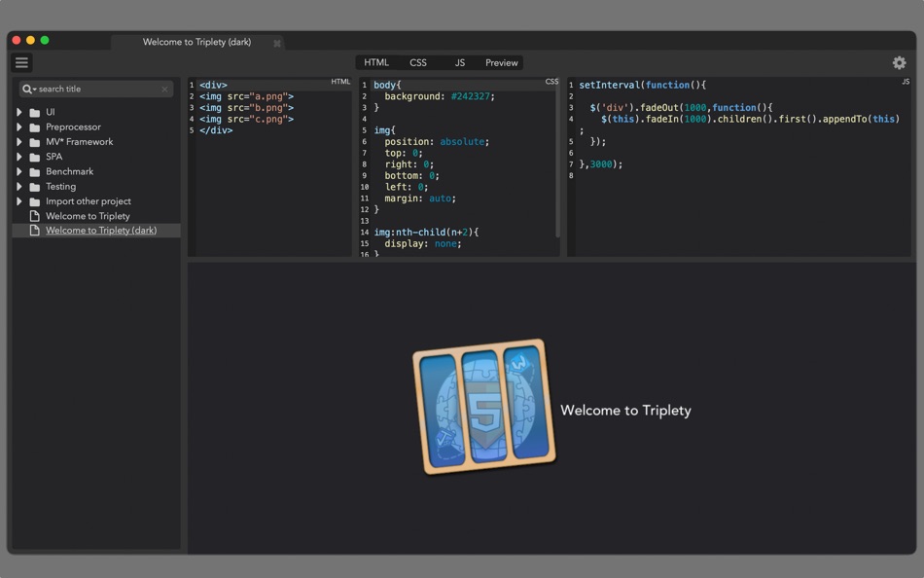The image size is (924, 578).
Task: Click the 'Welcome to Triplety' preview text
Action: [625, 411]
